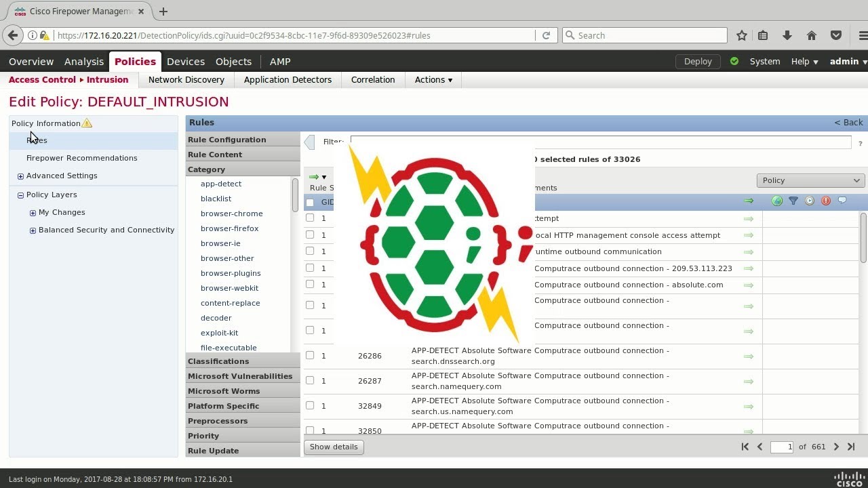This screenshot has height=488, width=868.
Task: Reload the current page
Action: [x=546, y=35]
